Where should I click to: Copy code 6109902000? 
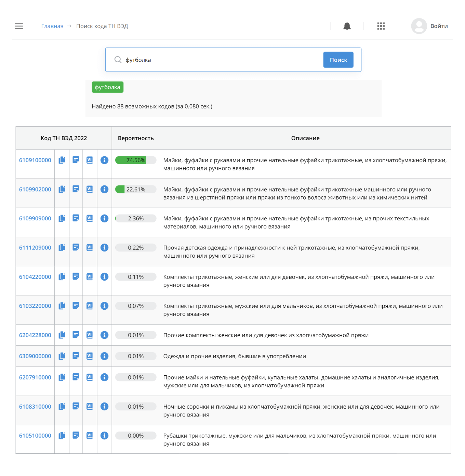[62, 189]
